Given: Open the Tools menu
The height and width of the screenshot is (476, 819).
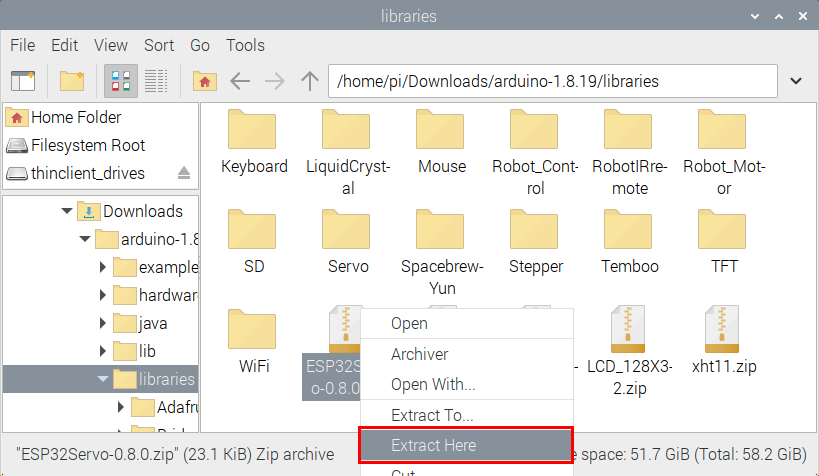Looking at the screenshot, I should [245, 45].
